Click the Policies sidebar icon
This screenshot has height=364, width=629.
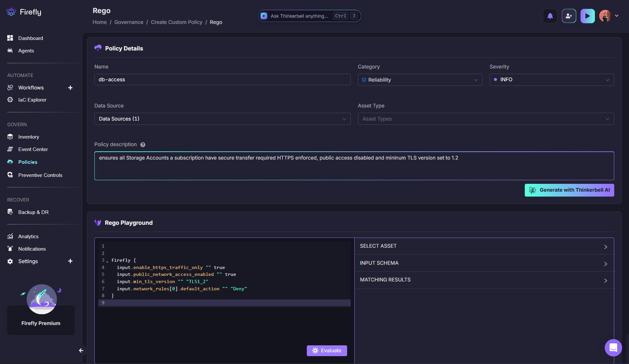click(10, 162)
